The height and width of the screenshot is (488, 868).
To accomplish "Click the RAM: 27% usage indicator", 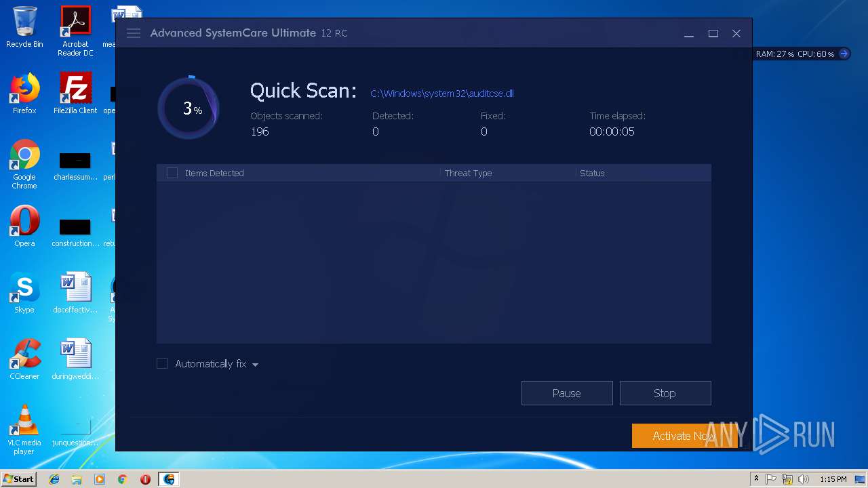I will [x=775, y=54].
